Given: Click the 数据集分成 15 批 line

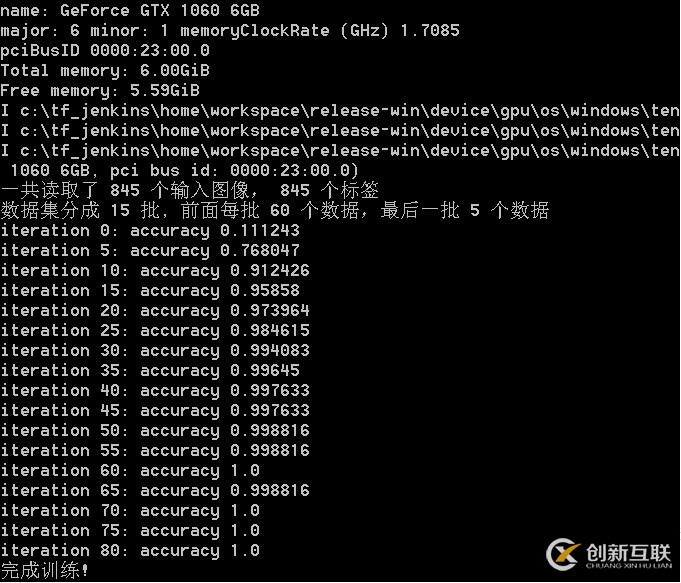Looking at the screenshot, I should point(274,210).
